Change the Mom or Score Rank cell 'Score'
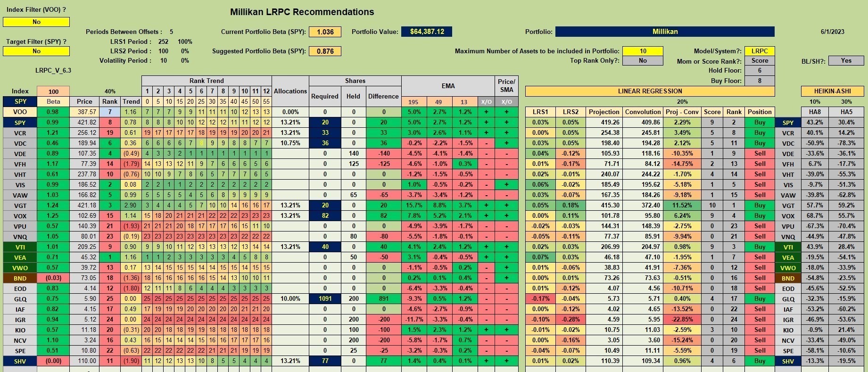This screenshot has height=372, width=868. tap(760, 60)
